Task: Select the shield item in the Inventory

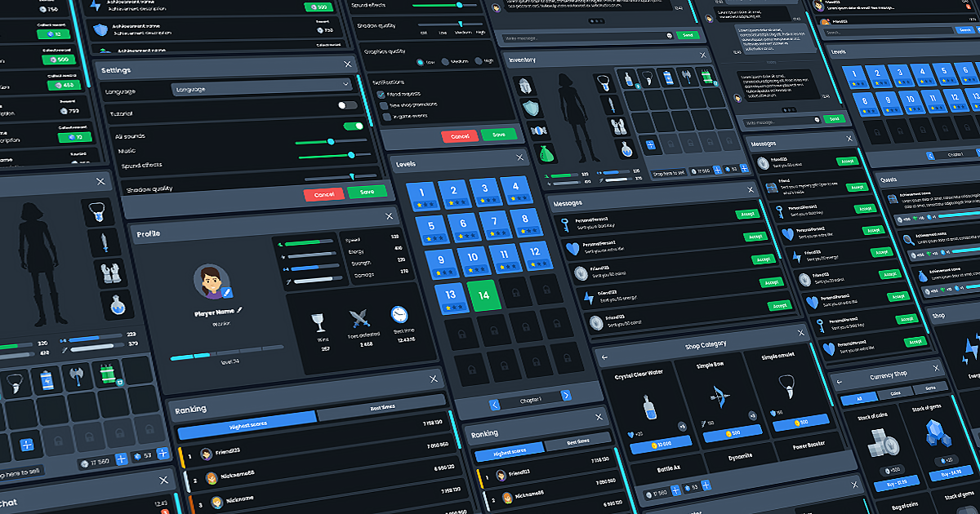Action: coord(531,108)
